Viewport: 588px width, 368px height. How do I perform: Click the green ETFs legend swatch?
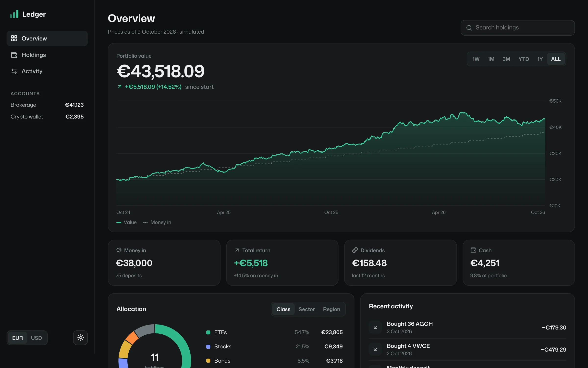(x=208, y=332)
